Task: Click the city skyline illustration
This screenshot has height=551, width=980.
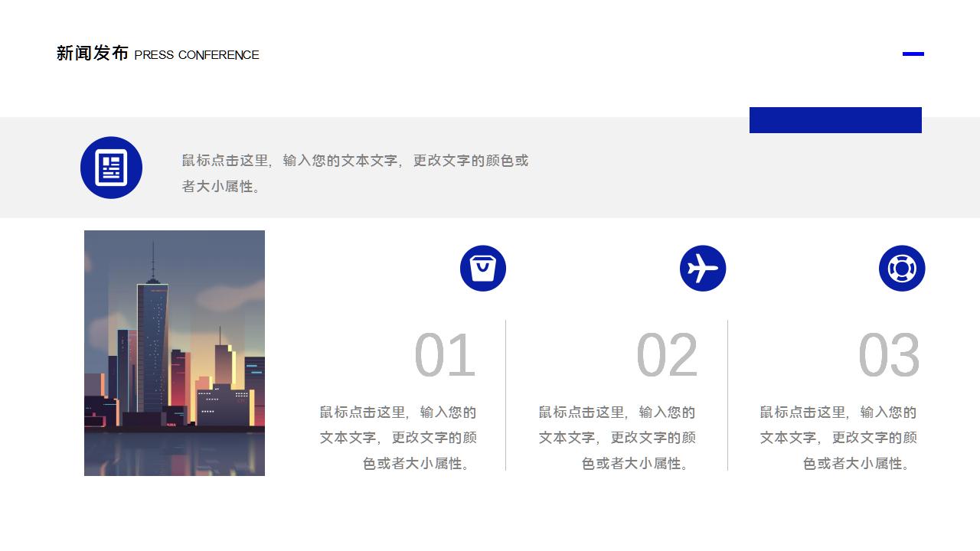Action: pos(175,353)
